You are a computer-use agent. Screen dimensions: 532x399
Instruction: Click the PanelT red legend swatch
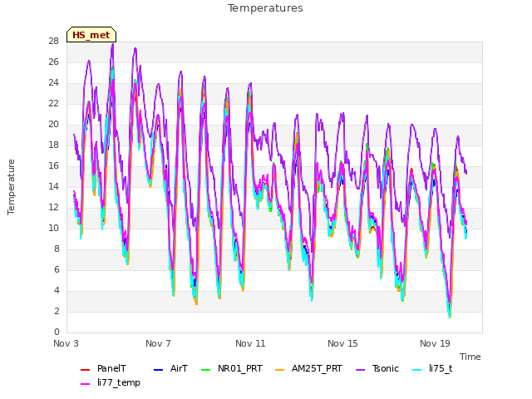click(x=85, y=369)
